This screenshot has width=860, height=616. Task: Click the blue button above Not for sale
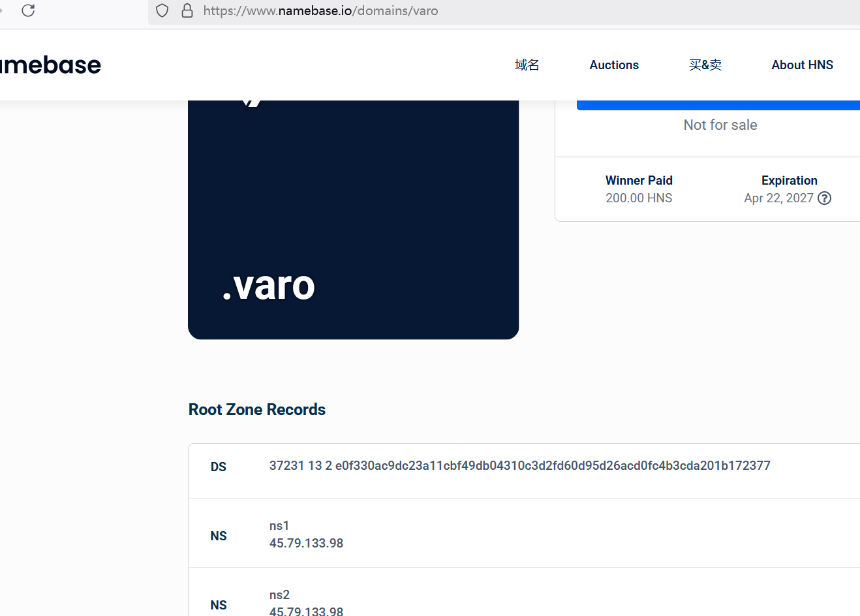point(718,105)
